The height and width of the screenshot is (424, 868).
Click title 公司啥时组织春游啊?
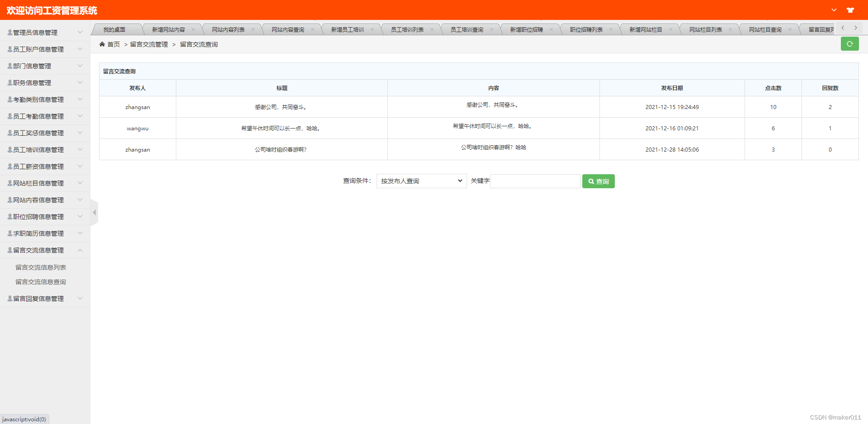click(281, 150)
